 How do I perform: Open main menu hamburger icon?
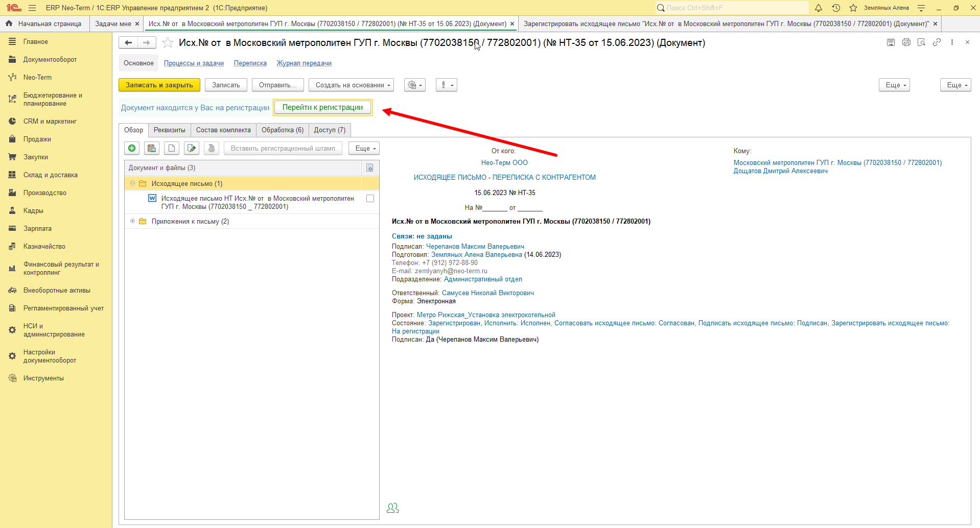pos(32,8)
